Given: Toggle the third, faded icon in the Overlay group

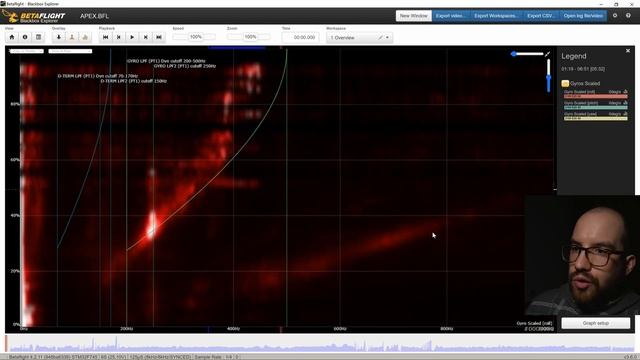Looking at the screenshot, I should [85, 37].
